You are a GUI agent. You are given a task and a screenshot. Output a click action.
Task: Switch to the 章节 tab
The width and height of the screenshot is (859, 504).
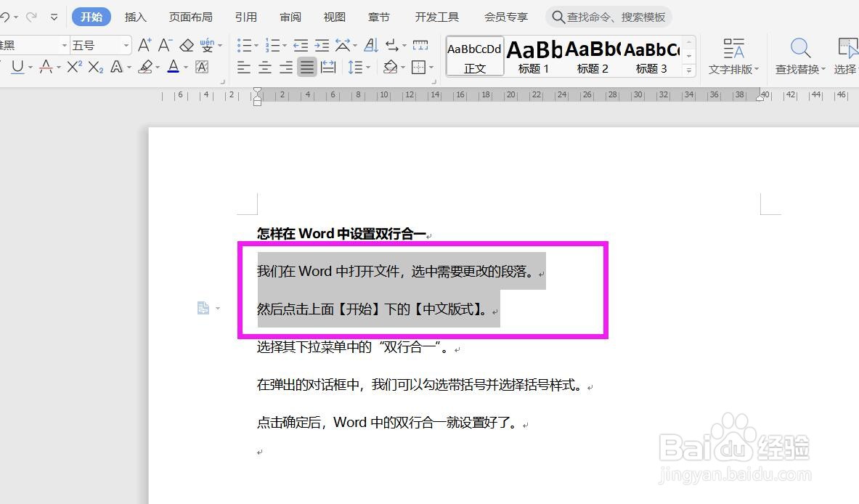(378, 17)
